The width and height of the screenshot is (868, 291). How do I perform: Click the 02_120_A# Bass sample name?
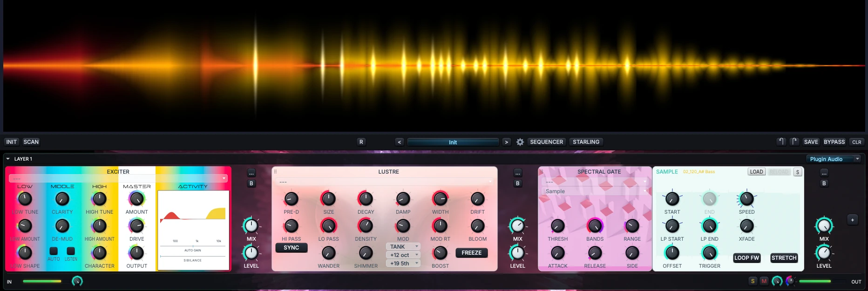698,172
